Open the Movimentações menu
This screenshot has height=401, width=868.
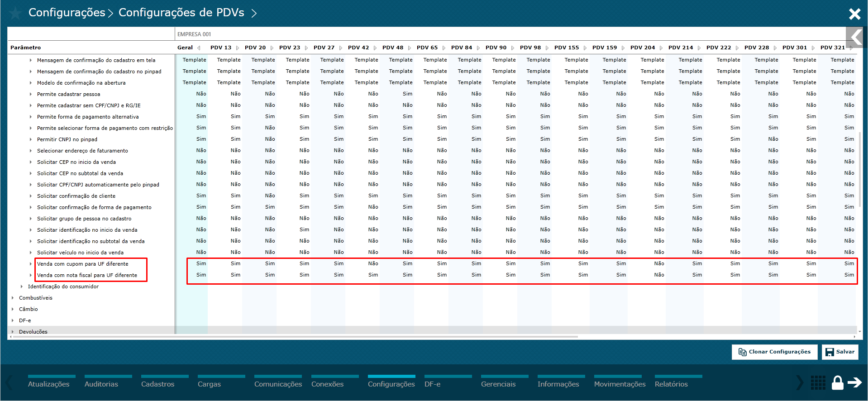click(x=620, y=384)
